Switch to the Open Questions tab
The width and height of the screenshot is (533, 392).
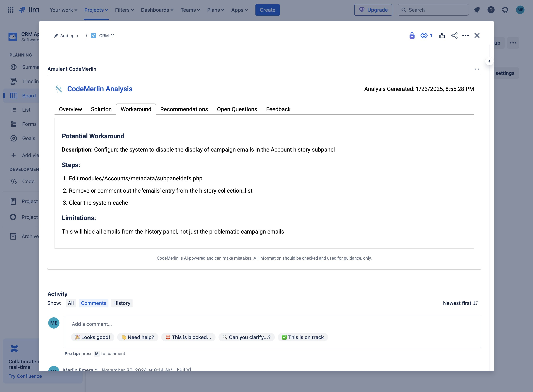pos(237,109)
